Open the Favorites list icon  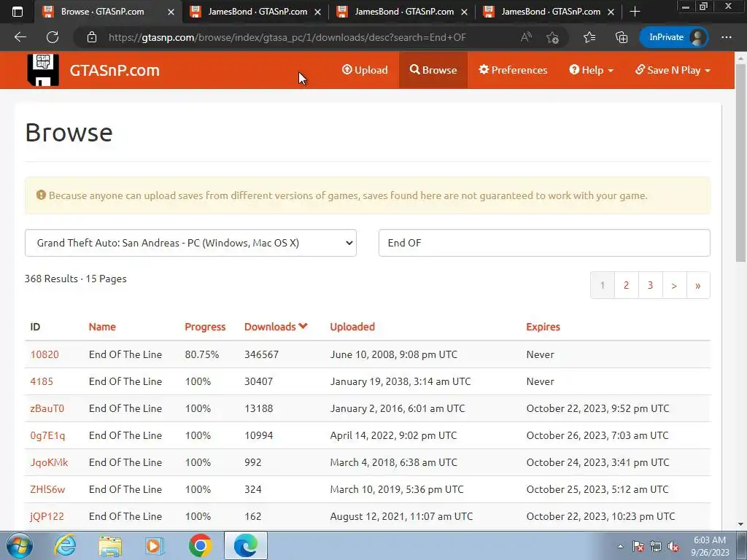click(x=589, y=37)
